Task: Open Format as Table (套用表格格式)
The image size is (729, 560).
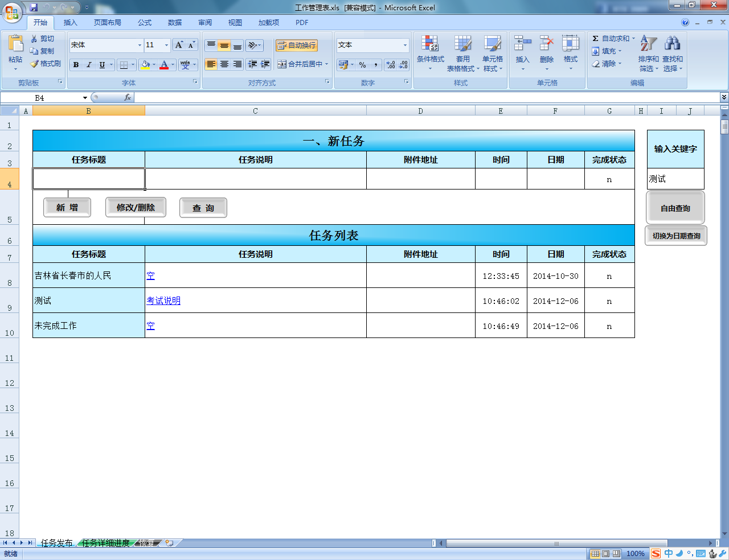Action: click(x=463, y=53)
